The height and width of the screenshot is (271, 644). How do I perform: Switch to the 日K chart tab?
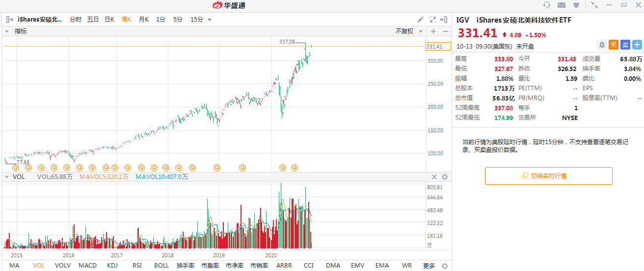pos(109,20)
